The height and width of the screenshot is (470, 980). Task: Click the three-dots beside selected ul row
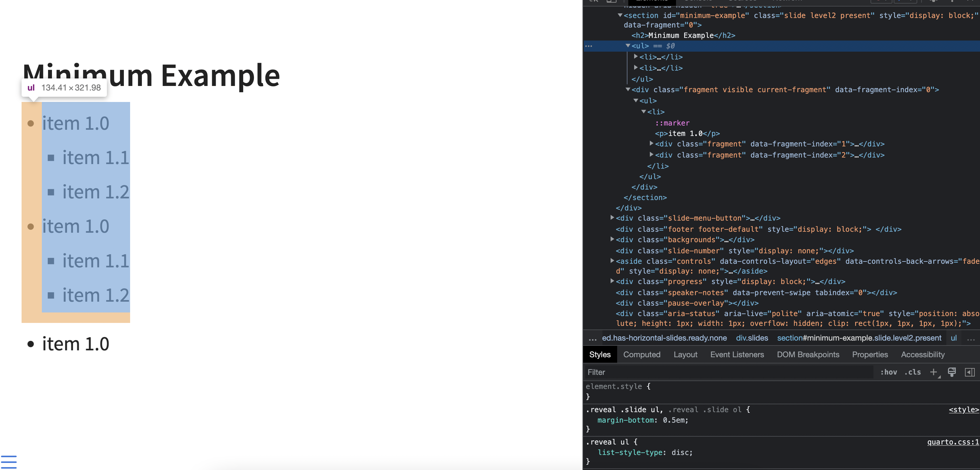588,46
